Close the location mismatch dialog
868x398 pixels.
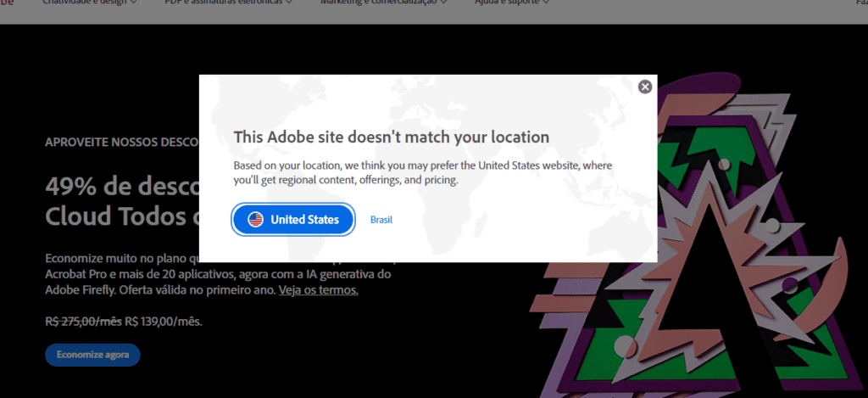(645, 87)
